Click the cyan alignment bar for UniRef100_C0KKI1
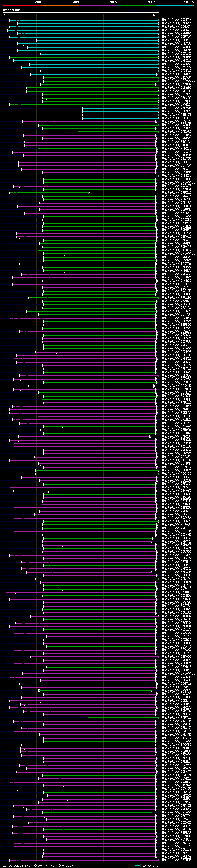Screen dimensions: 197x868 [130, 176]
